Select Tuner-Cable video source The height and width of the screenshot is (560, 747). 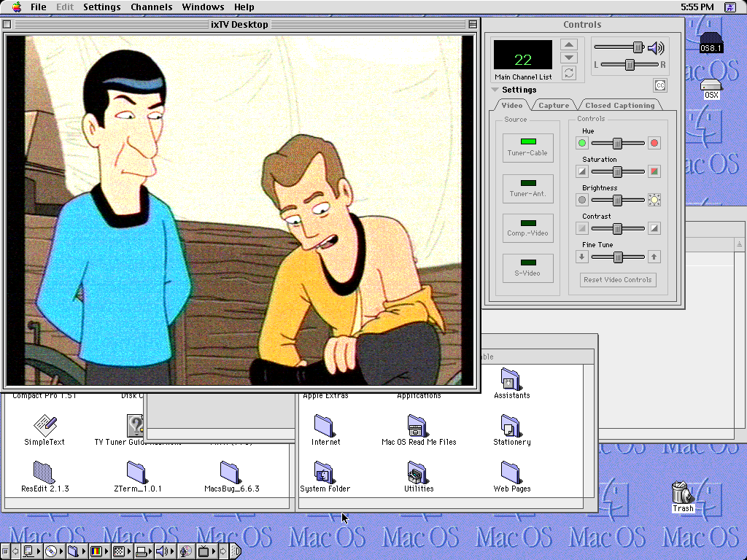coord(528,147)
